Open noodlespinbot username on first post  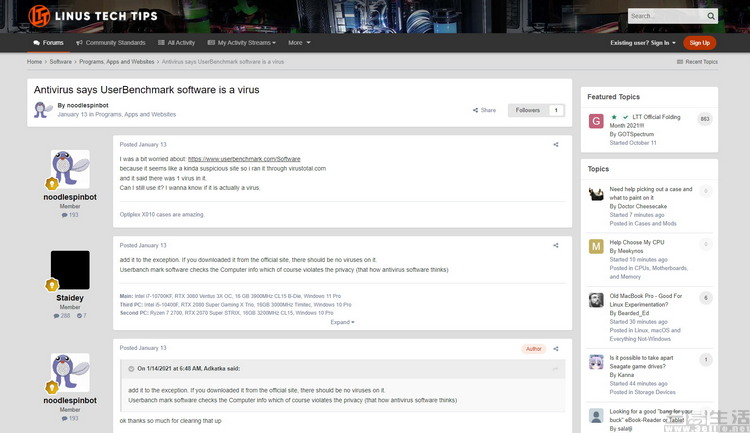tap(70, 197)
